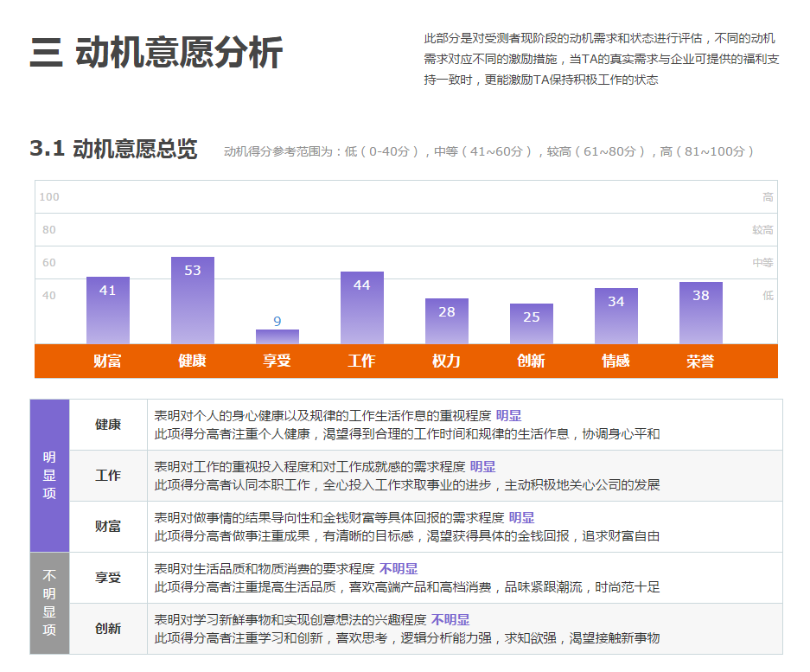The image size is (810, 672).
Task: Select the 荣誉 bar showing 38
Action: [700, 313]
